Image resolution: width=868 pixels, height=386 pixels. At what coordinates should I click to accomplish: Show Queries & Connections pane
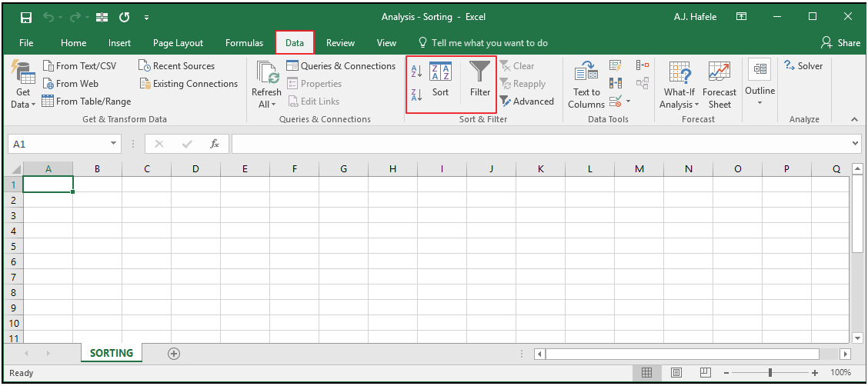pos(341,66)
